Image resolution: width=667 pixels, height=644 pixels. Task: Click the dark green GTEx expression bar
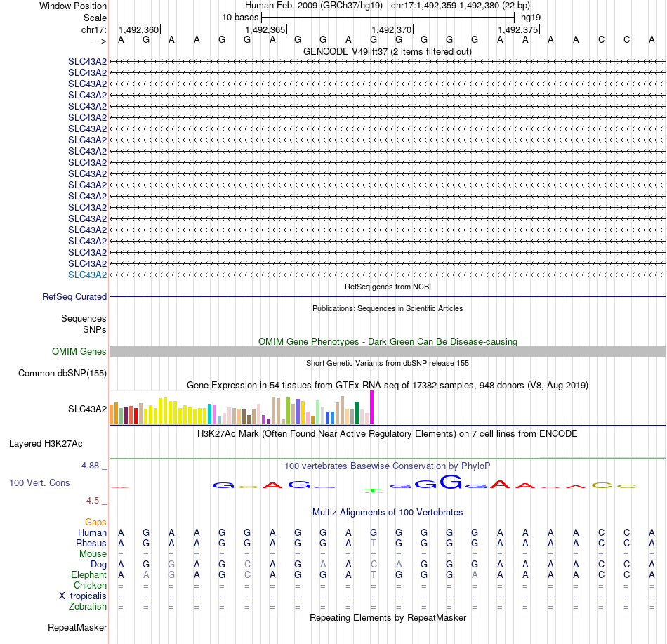pos(357,413)
